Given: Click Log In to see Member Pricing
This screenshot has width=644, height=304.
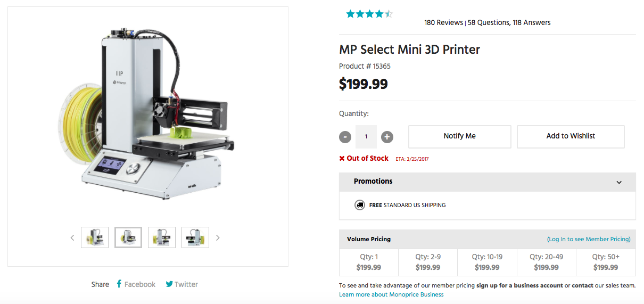Looking at the screenshot, I should click(x=589, y=239).
